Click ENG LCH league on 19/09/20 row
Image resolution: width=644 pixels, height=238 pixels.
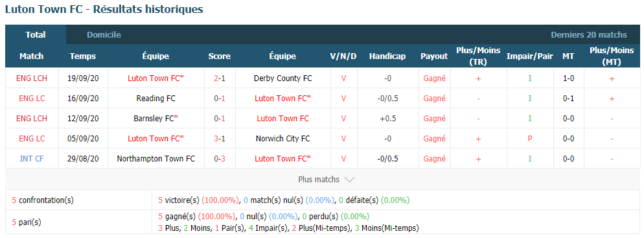tap(32, 78)
